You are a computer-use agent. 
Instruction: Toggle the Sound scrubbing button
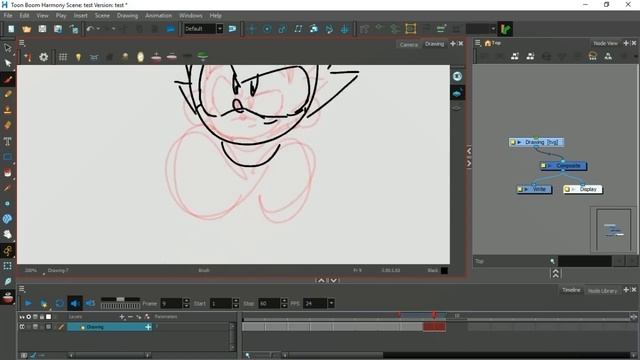click(90, 303)
